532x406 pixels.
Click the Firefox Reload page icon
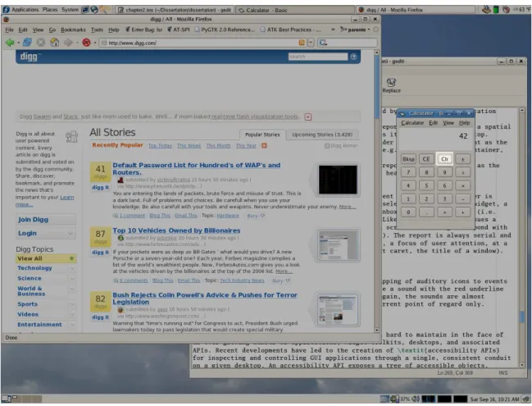tap(28, 43)
